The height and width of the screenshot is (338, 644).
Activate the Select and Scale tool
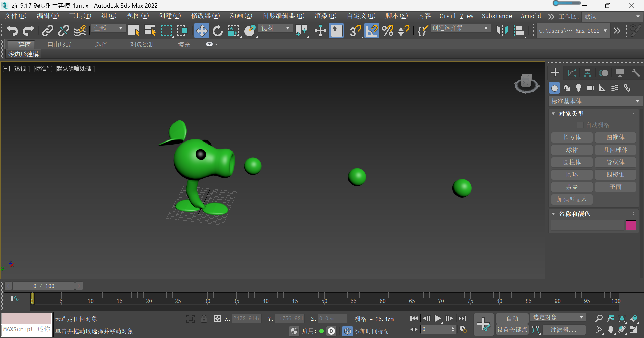click(x=234, y=31)
